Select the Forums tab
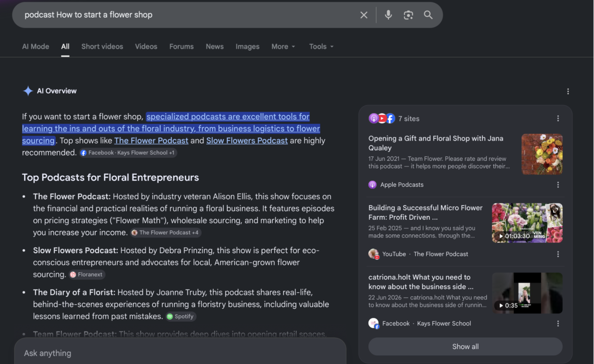594x364 pixels. click(x=182, y=47)
